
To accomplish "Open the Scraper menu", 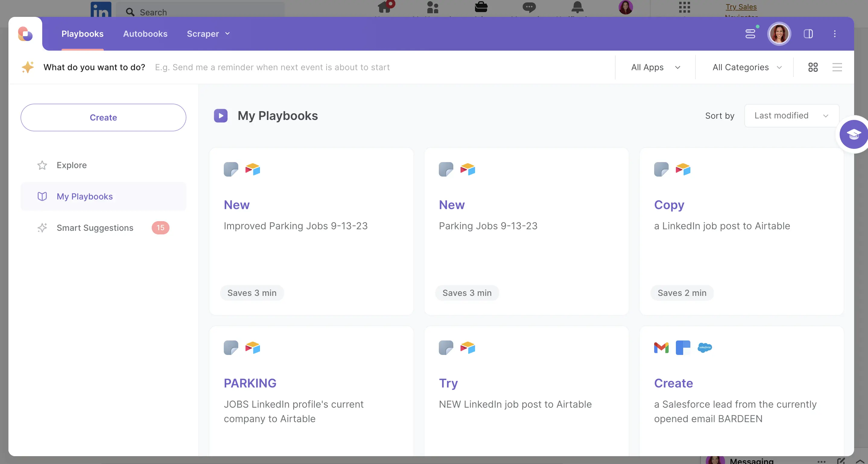I will (x=208, y=34).
